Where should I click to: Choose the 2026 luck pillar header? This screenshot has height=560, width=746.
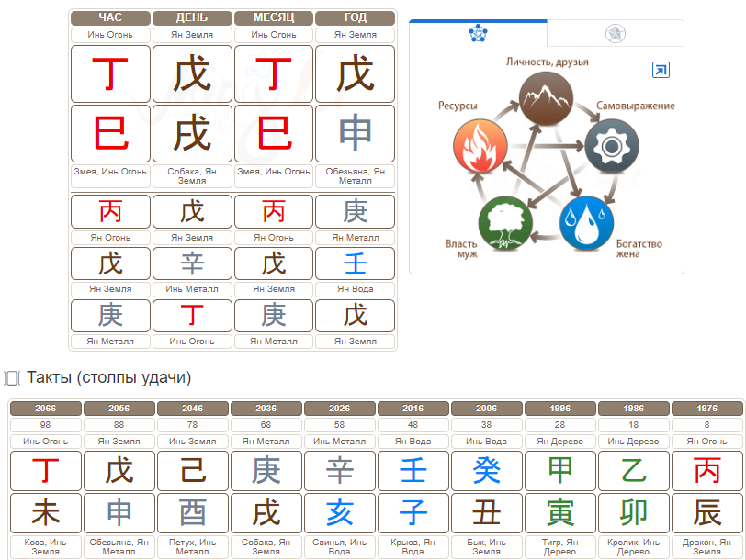(x=339, y=409)
